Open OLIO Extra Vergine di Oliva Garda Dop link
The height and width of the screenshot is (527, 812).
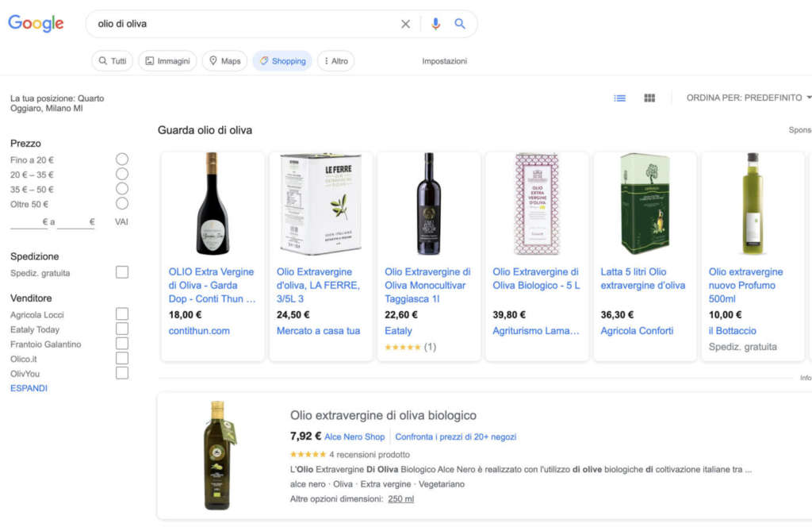pyautogui.click(x=213, y=285)
